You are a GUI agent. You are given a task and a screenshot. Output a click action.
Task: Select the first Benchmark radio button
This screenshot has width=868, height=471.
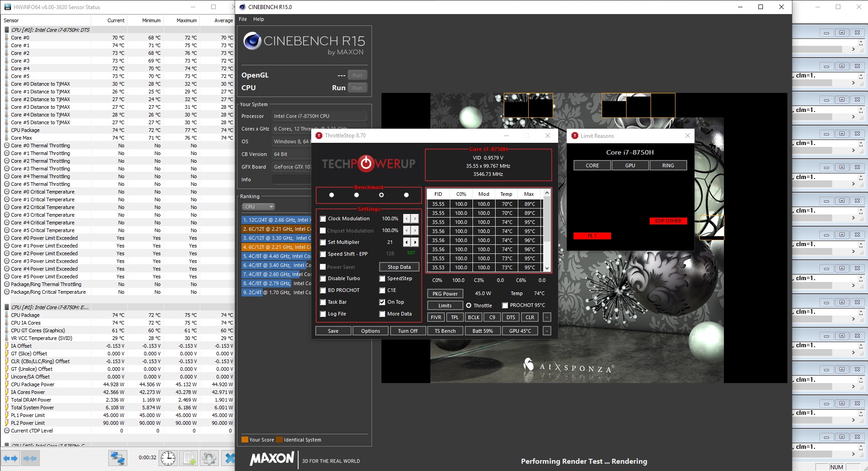coord(332,195)
